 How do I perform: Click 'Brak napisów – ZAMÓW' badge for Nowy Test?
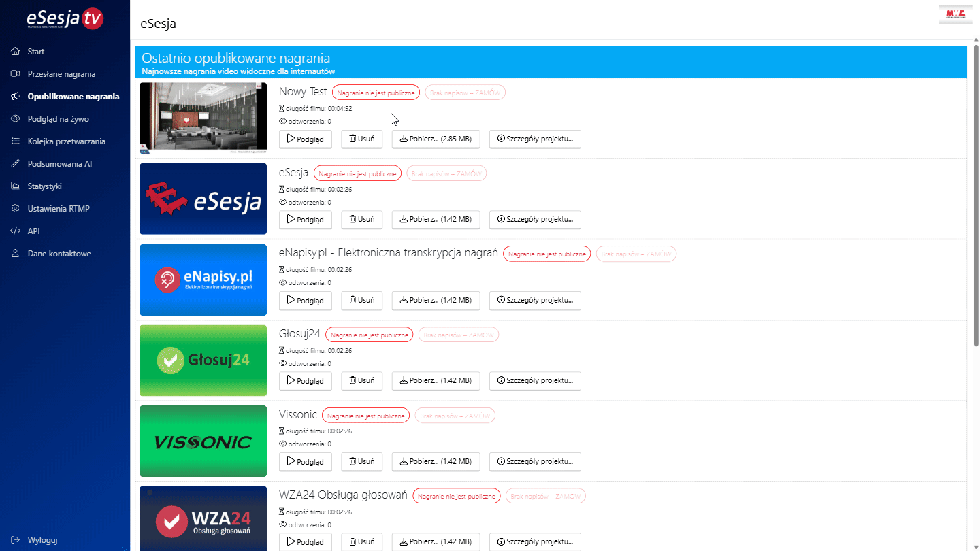coord(465,93)
